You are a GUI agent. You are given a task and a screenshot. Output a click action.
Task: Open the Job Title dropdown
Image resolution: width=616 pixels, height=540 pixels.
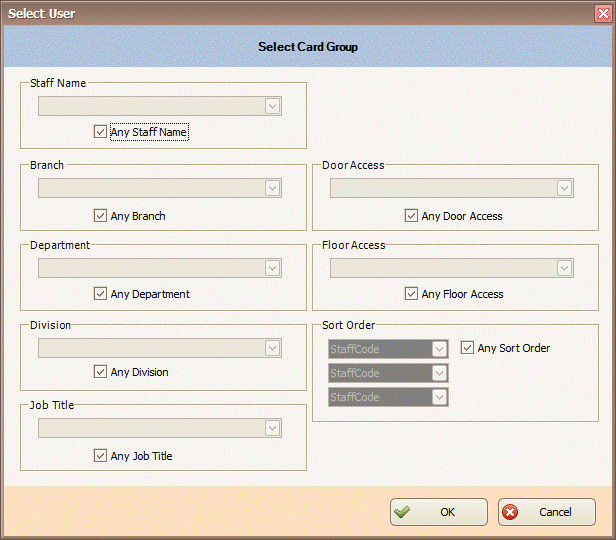tap(272, 428)
